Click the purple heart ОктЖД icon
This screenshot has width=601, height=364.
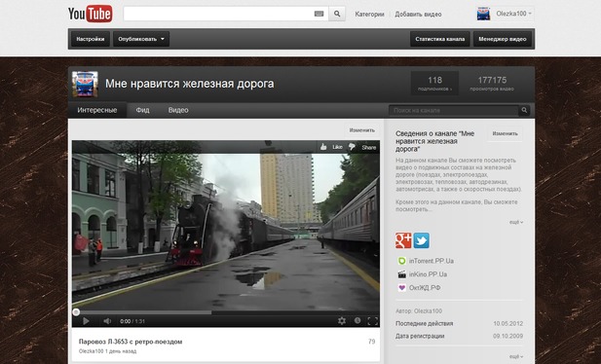click(x=401, y=288)
